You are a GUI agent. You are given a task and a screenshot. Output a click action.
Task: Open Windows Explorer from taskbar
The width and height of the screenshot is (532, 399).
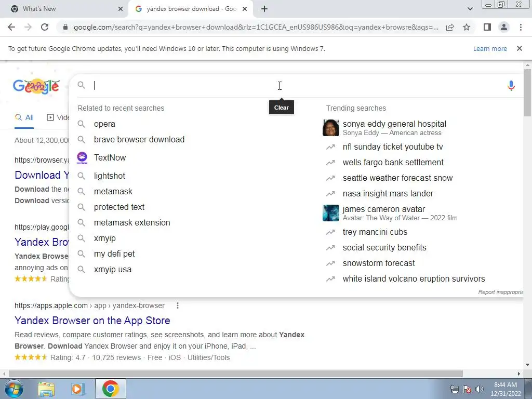46,389
